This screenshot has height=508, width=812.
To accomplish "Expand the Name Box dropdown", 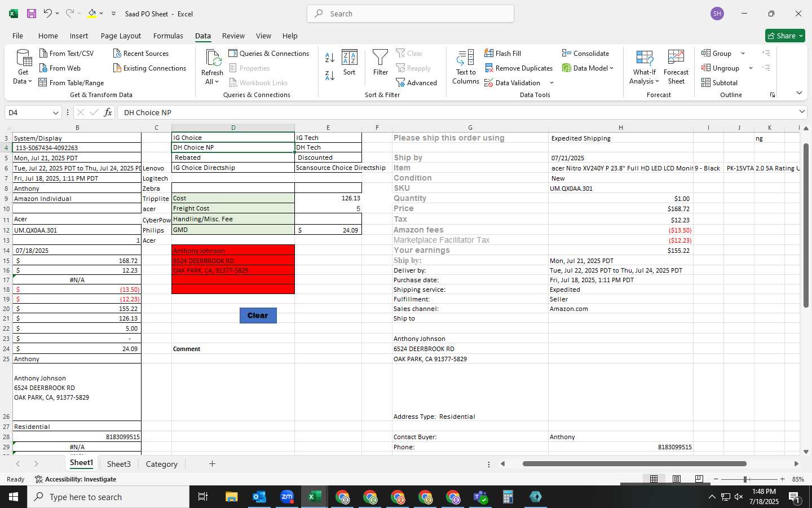I will pos(55,113).
